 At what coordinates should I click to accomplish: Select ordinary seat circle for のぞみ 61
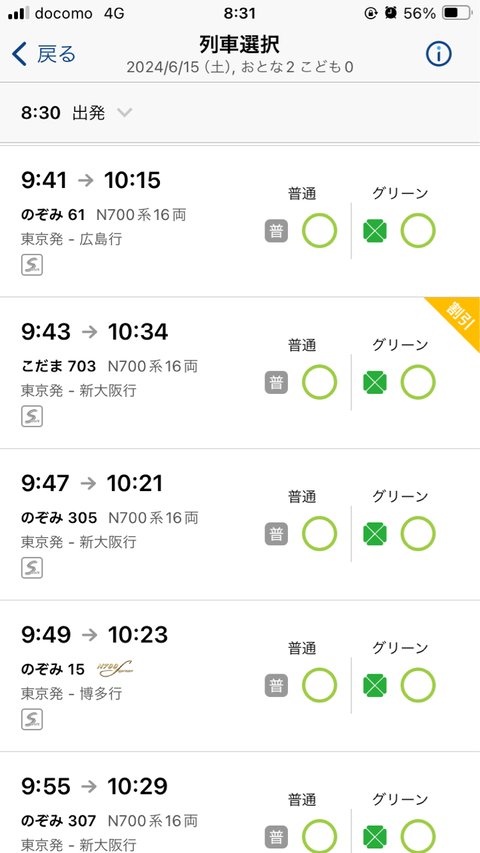click(319, 231)
